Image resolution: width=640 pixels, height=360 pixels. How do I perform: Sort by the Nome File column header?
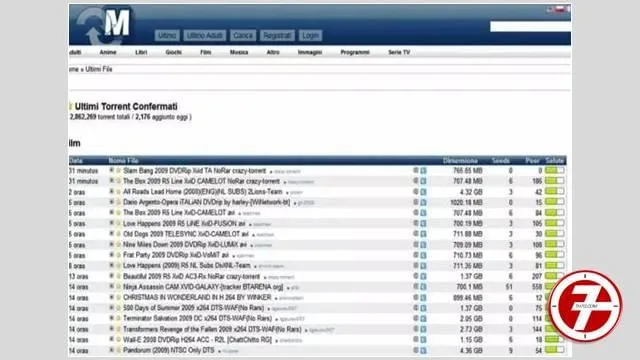coord(123,160)
